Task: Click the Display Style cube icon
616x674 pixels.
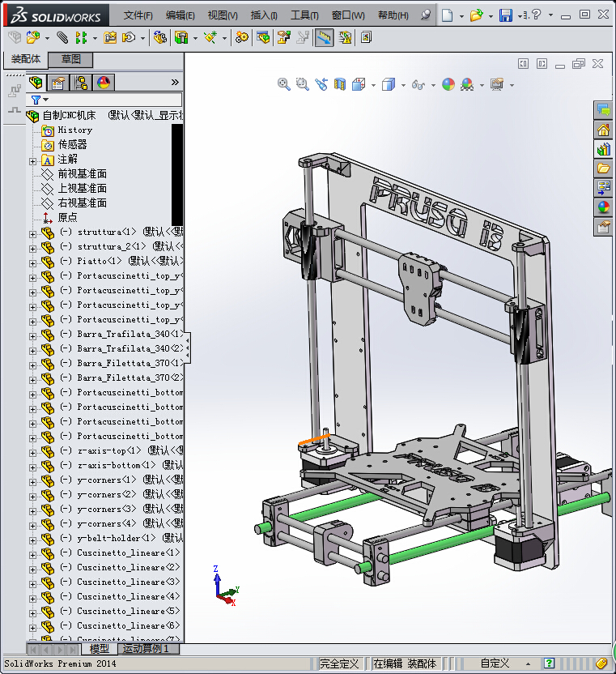Action: 389,84
